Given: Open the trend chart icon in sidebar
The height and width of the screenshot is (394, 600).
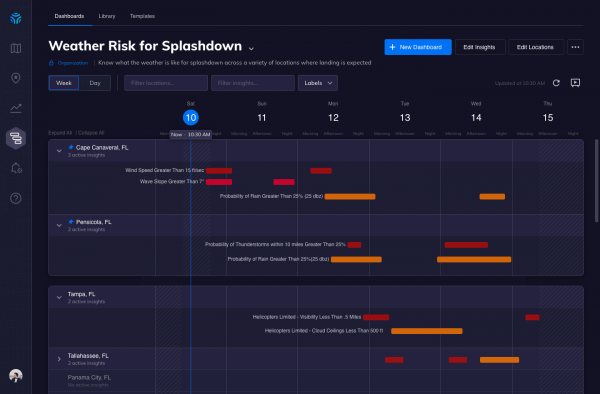Looking at the screenshot, I should point(16,108).
